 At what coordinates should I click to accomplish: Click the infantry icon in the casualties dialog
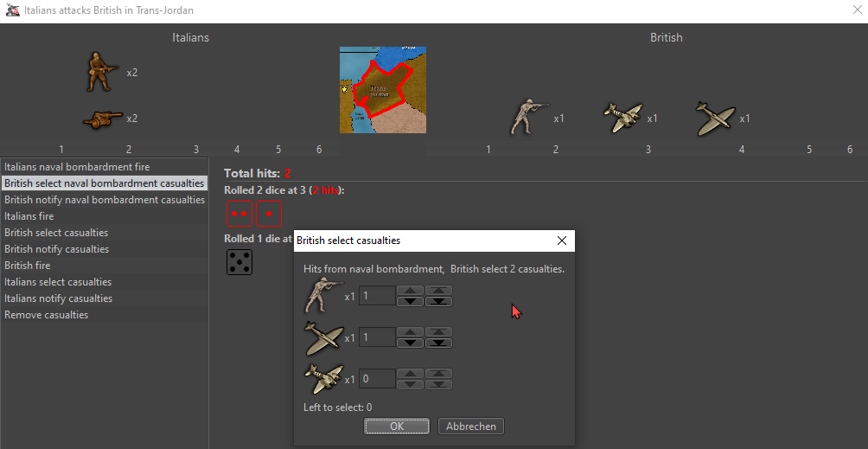[323, 297]
